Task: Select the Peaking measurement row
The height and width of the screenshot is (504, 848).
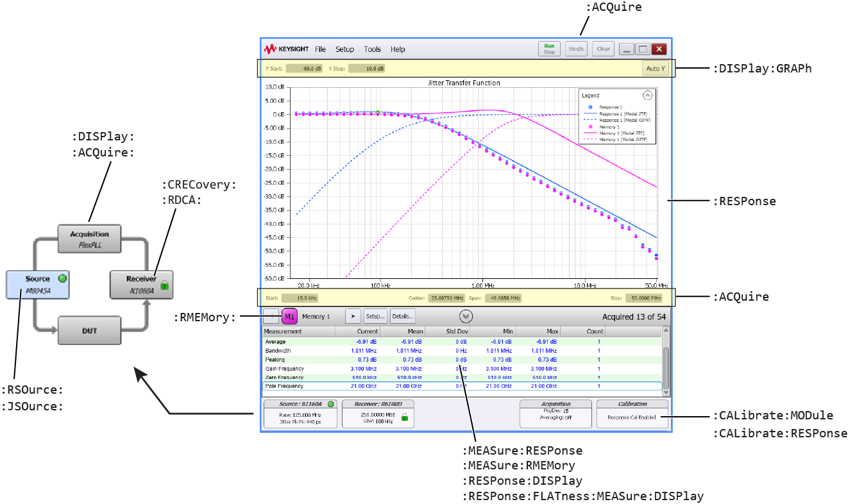Action: click(462, 360)
